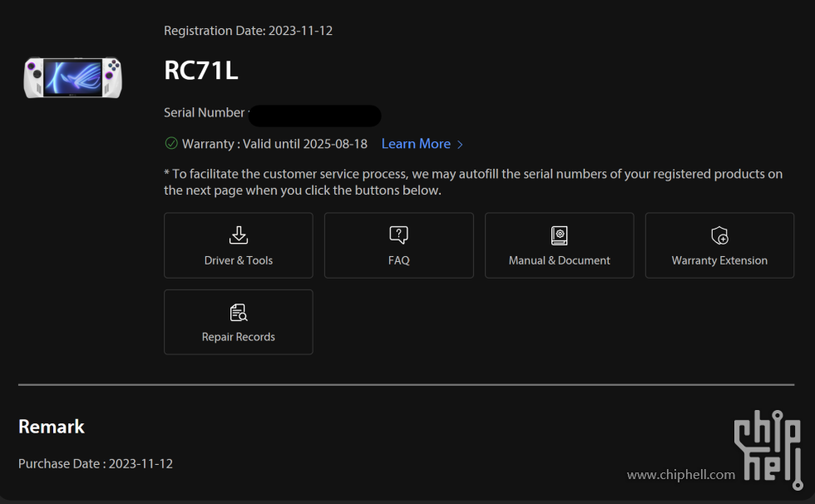Click the Warranty Extension shield icon
This screenshot has height=504, width=815.
pos(720,235)
